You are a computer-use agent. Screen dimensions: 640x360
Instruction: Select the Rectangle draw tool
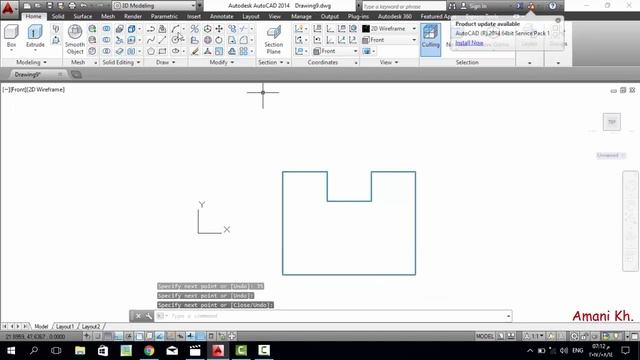(x=162, y=51)
